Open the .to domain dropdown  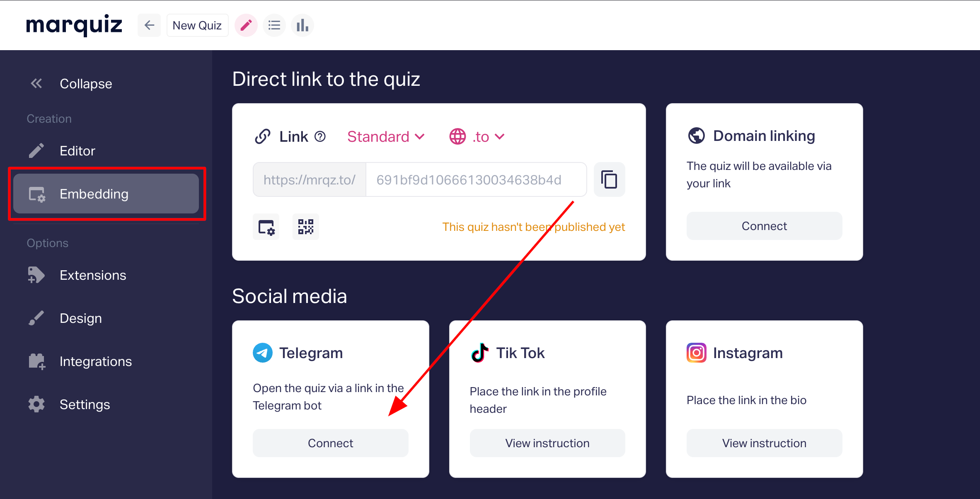tap(477, 136)
